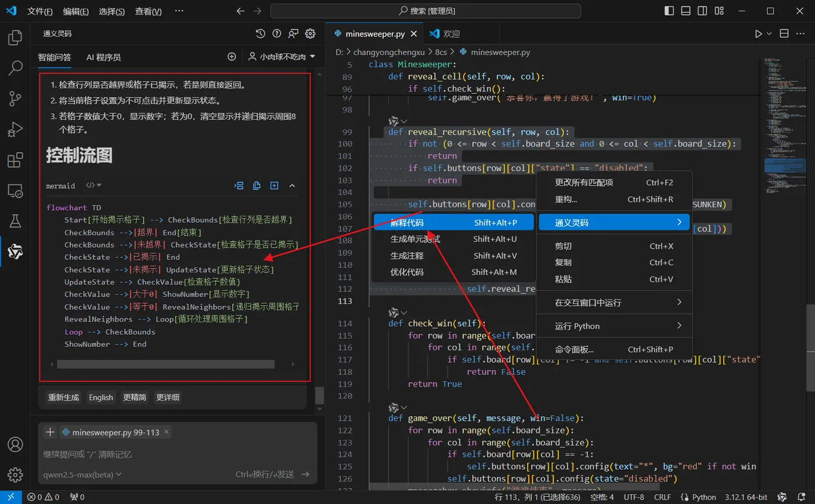Viewport: 815px width, 504px height.
Task: Click the Tongyi icon above game_over
Action: (394, 407)
